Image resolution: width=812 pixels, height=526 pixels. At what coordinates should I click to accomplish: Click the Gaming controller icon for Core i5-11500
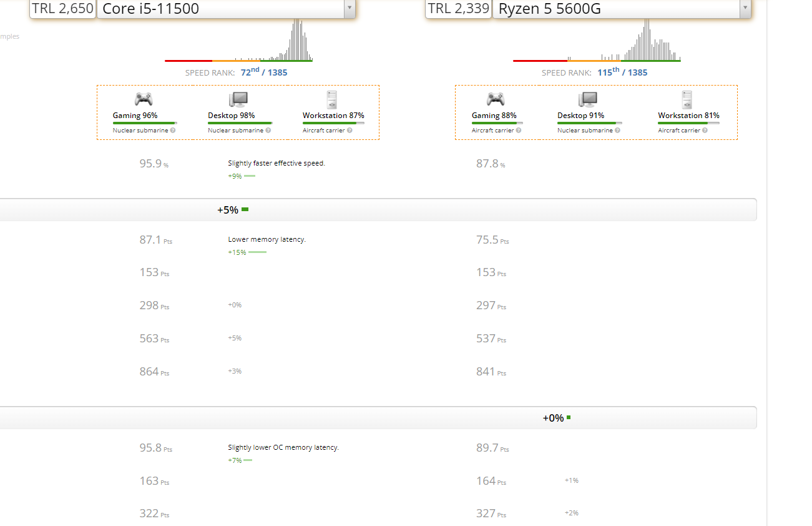point(144,99)
